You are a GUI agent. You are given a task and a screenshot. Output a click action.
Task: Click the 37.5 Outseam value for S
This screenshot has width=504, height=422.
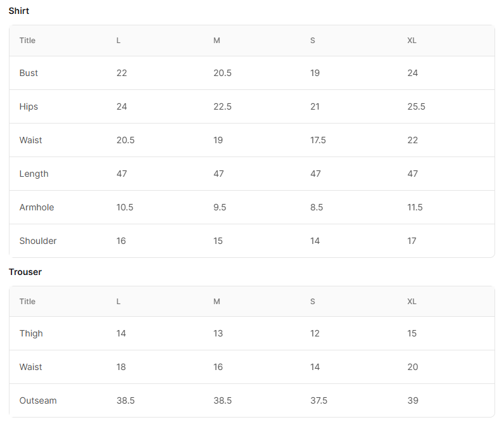(x=318, y=400)
